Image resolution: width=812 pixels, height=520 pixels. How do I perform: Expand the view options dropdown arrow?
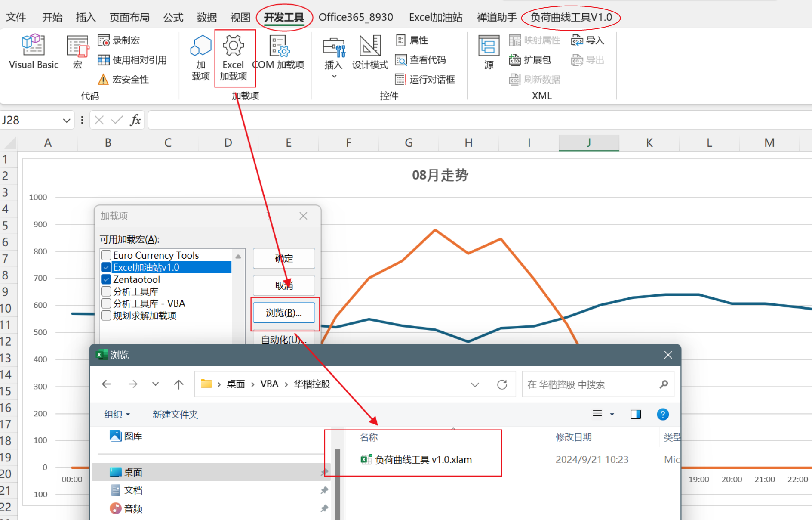click(x=612, y=414)
